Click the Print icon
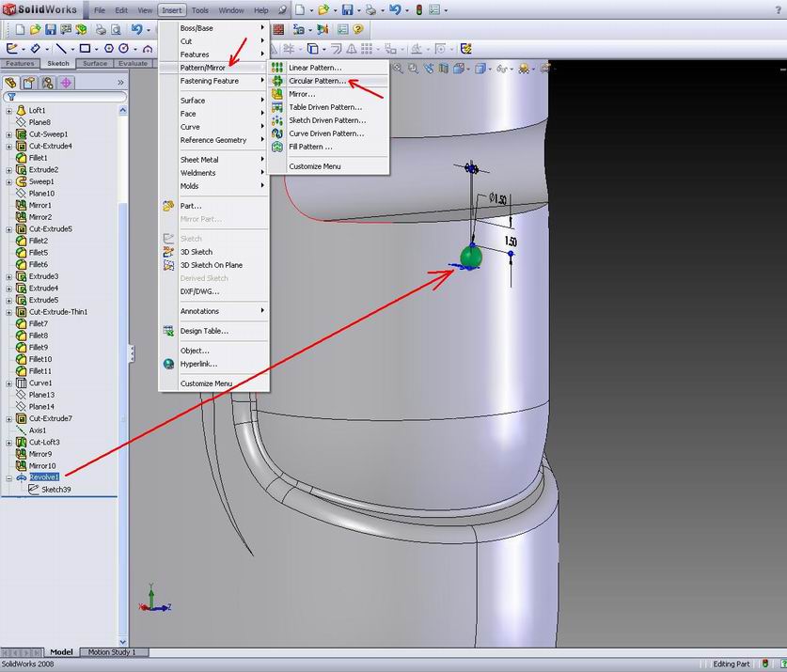 point(102,29)
